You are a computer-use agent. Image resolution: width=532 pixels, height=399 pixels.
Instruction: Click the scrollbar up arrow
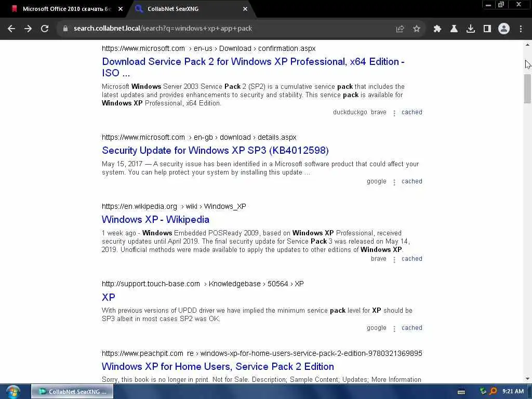[527, 45]
